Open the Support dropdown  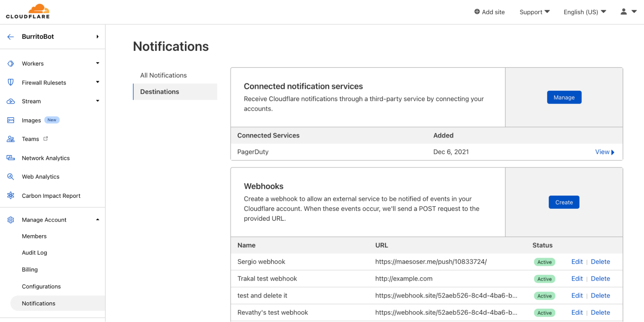(534, 12)
